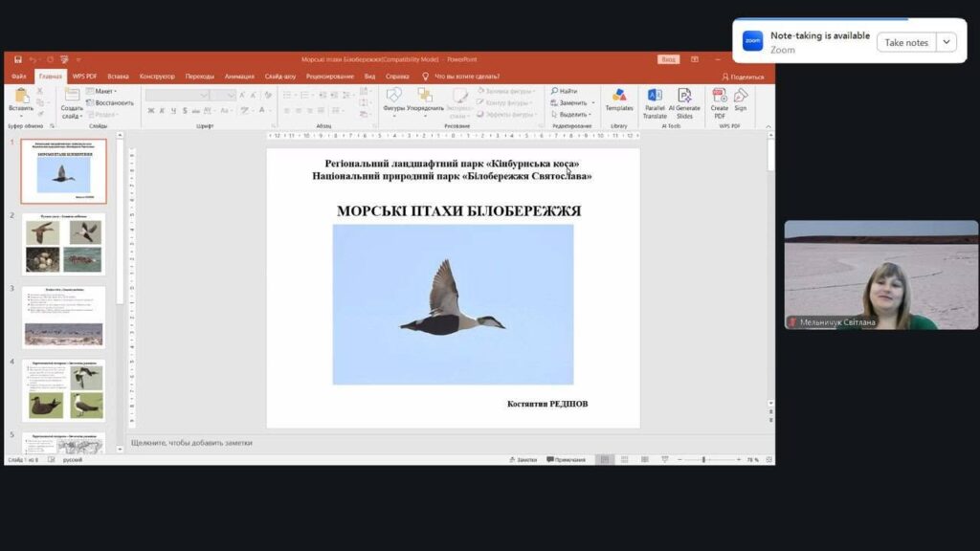Toggle the Заметки notes pane
The height and width of the screenshot is (551, 980).
pyautogui.click(x=523, y=460)
